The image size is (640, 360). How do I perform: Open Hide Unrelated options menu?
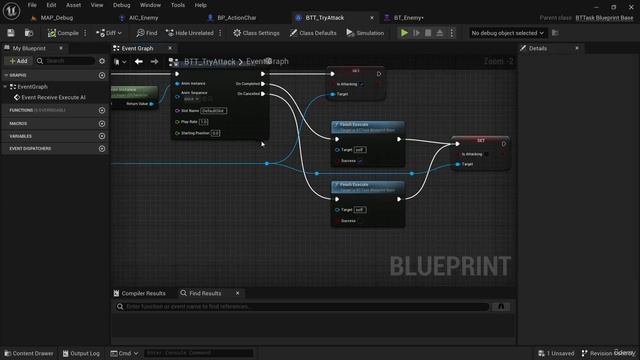(220, 33)
